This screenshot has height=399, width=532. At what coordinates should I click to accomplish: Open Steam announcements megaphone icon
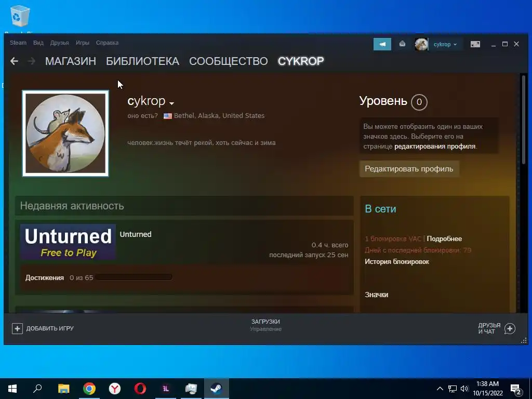pos(382,44)
